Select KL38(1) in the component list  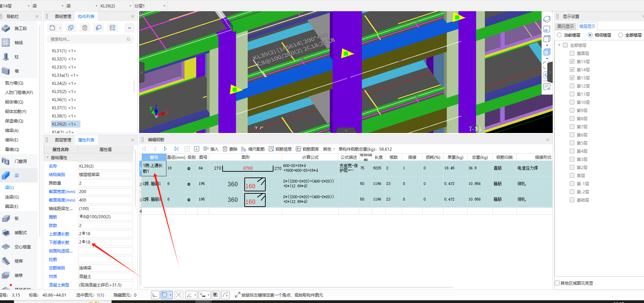click(64, 116)
